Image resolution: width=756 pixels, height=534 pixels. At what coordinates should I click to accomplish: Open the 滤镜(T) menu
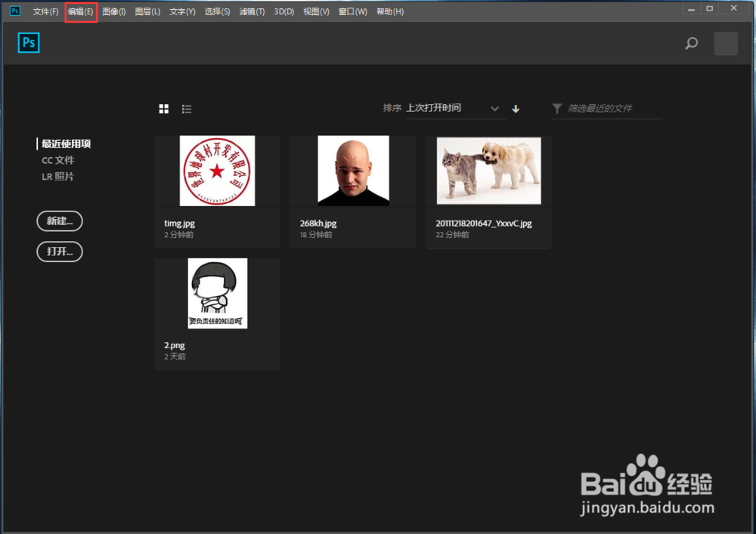(x=252, y=11)
